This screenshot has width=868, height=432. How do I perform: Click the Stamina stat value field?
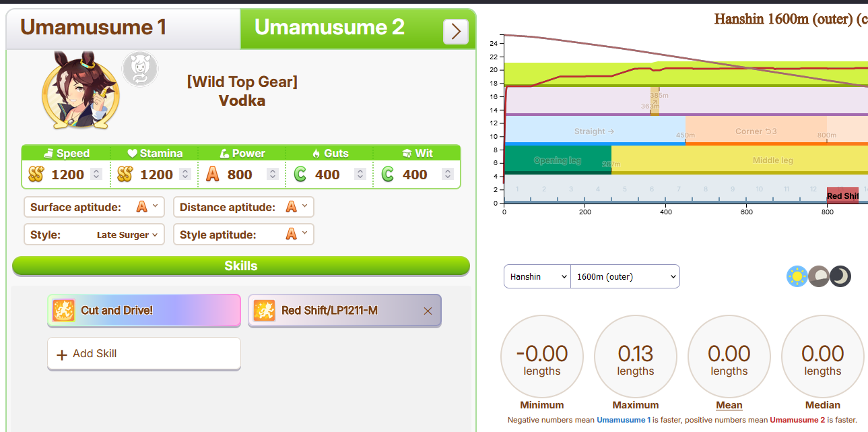[157, 175]
